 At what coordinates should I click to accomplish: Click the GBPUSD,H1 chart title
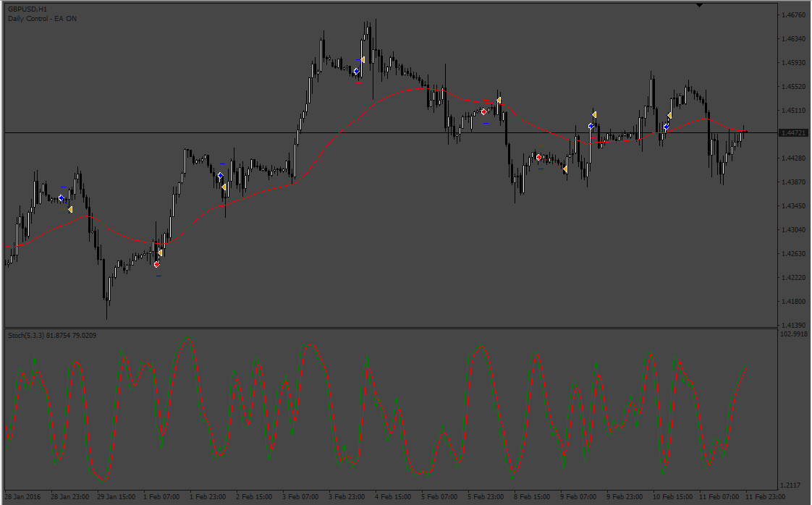click(x=28, y=9)
